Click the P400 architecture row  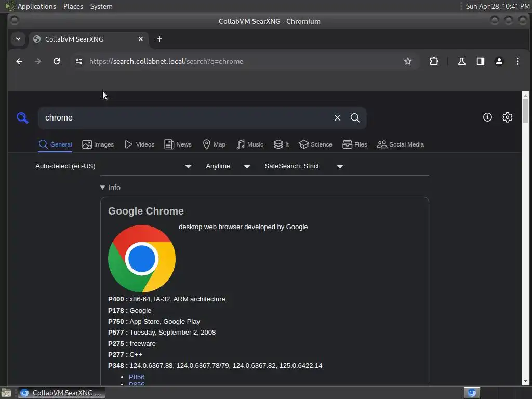coord(167,299)
